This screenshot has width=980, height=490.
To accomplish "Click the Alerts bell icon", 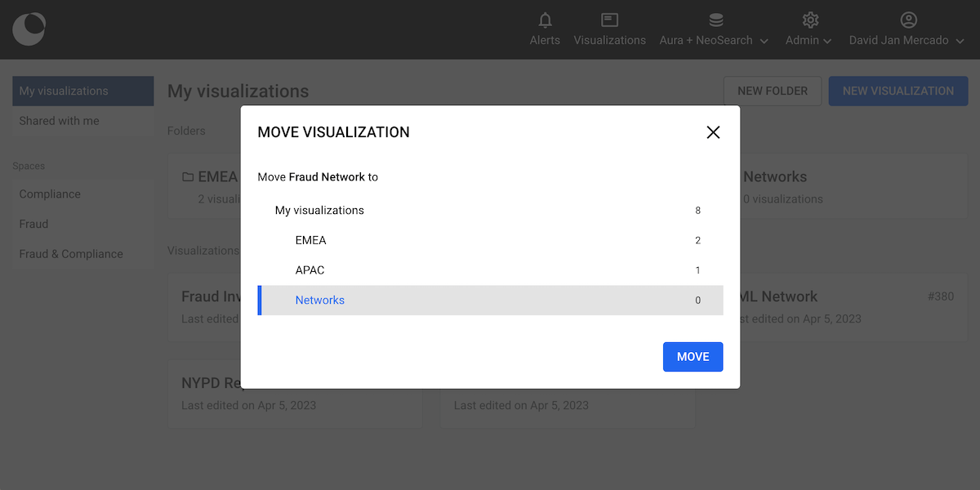I will 545,20.
